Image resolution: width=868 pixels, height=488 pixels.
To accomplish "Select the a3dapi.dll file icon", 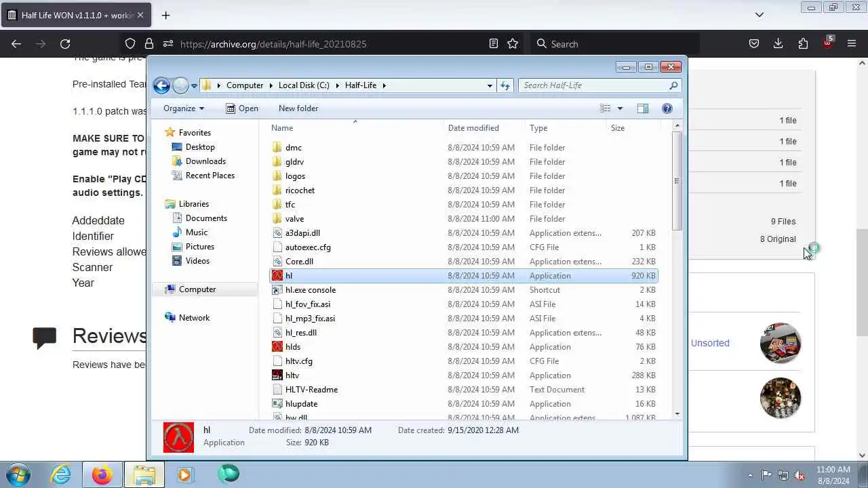I will 277,233.
